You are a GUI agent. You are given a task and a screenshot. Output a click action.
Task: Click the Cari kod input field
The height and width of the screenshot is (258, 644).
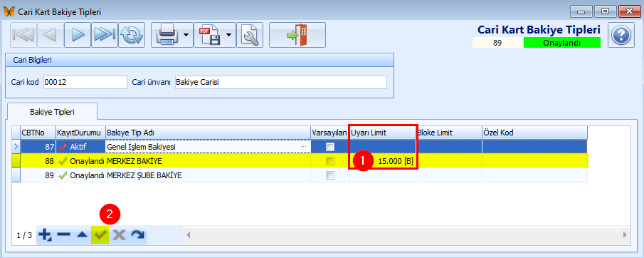[85, 82]
